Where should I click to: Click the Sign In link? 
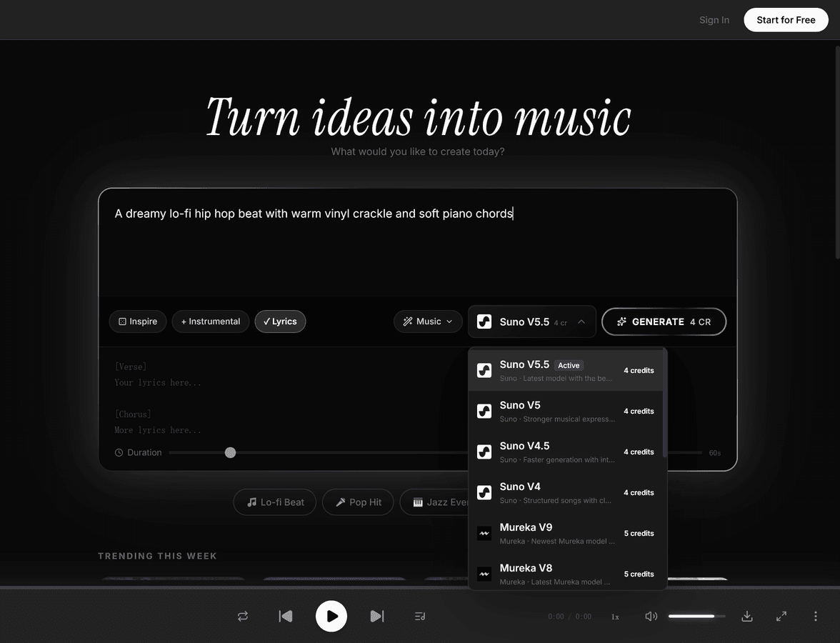(714, 20)
